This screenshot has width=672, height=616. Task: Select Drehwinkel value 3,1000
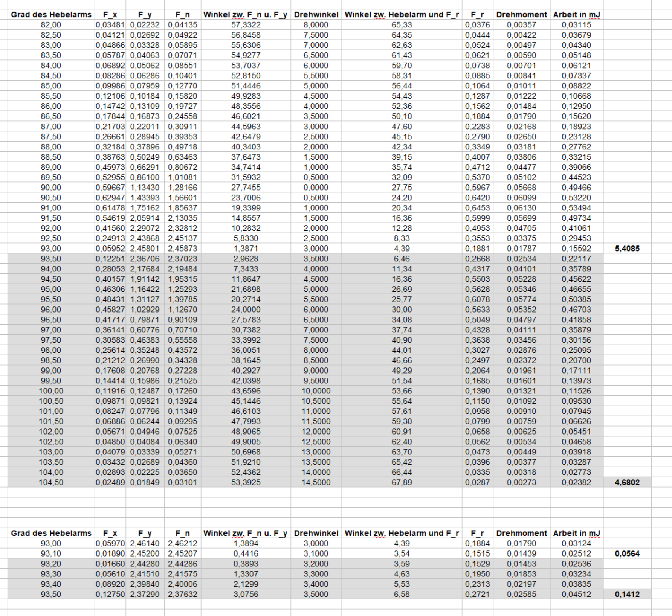(316, 553)
